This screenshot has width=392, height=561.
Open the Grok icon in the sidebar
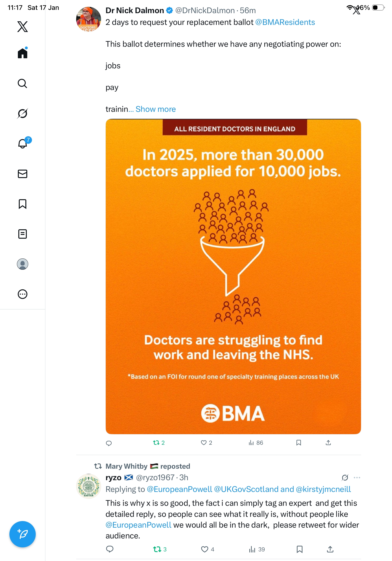point(22,113)
